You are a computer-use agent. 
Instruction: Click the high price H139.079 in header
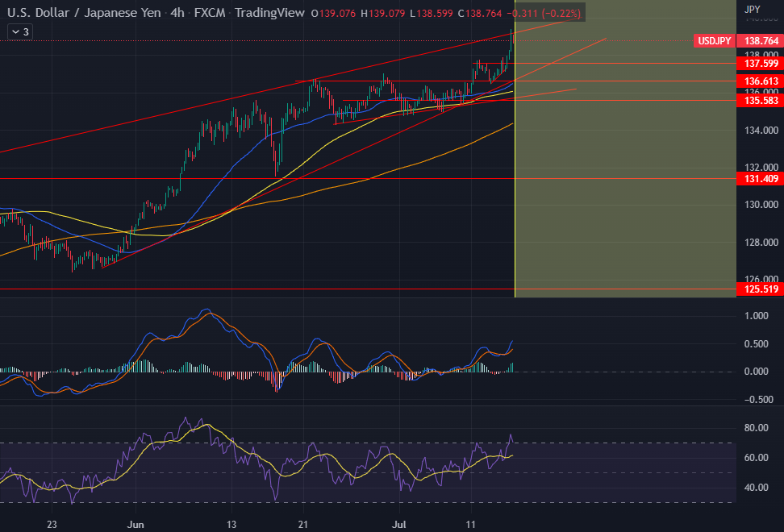pyautogui.click(x=382, y=14)
